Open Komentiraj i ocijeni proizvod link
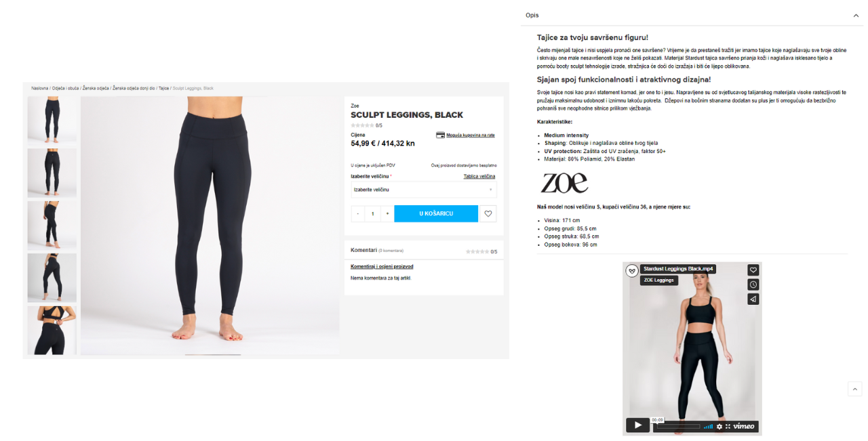868x441 pixels. pos(382,266)
